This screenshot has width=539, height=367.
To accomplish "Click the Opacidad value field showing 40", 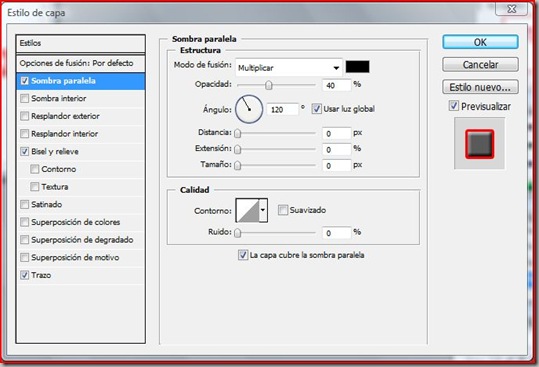I will pyautogui.click(x=337, y=85).
